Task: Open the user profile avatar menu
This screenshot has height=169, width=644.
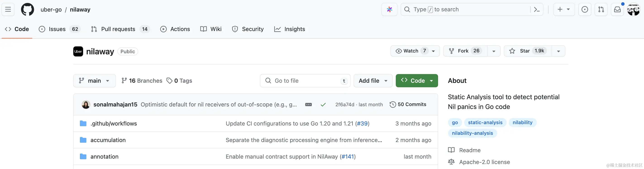Action: (x=634, y=10)
